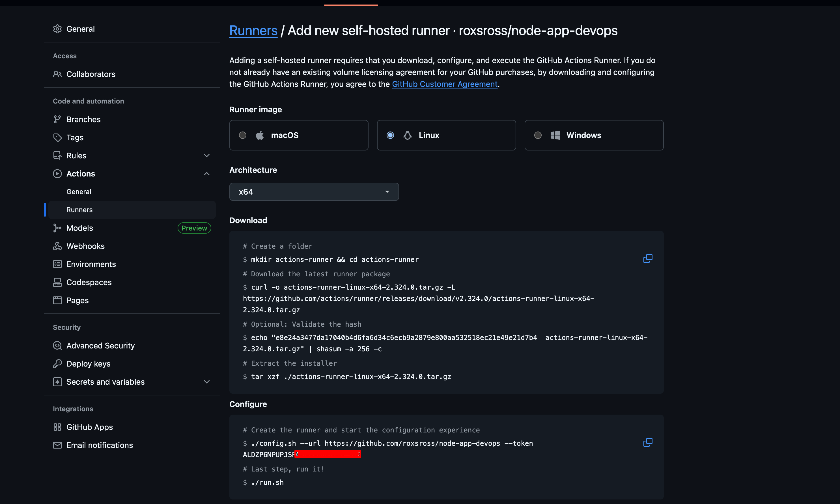
Task: Open General settings in sidebar
Action: pos(132,29)
